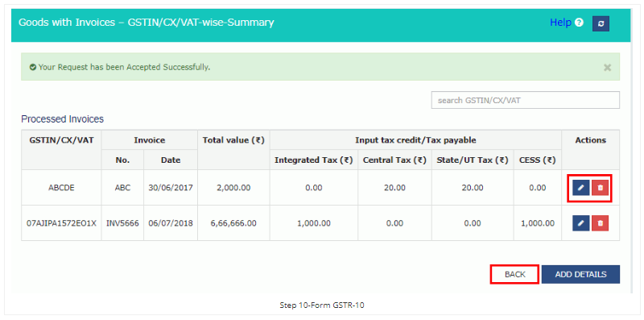Click the green success checkmark icon

pos(33,67)
